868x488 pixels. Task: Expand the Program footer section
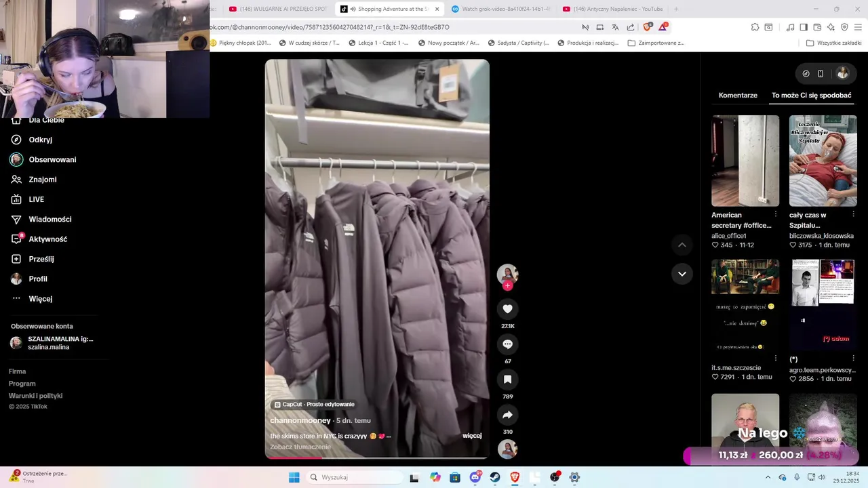pos(22,384)
